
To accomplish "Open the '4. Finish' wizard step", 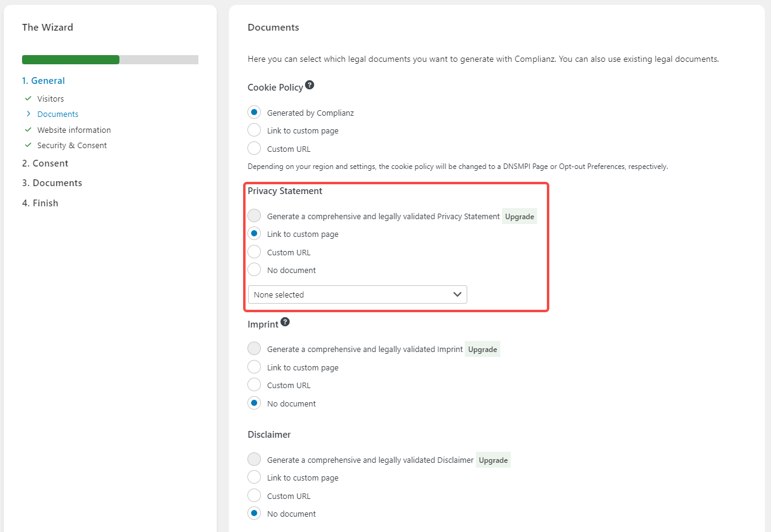I will click(40, 203).
